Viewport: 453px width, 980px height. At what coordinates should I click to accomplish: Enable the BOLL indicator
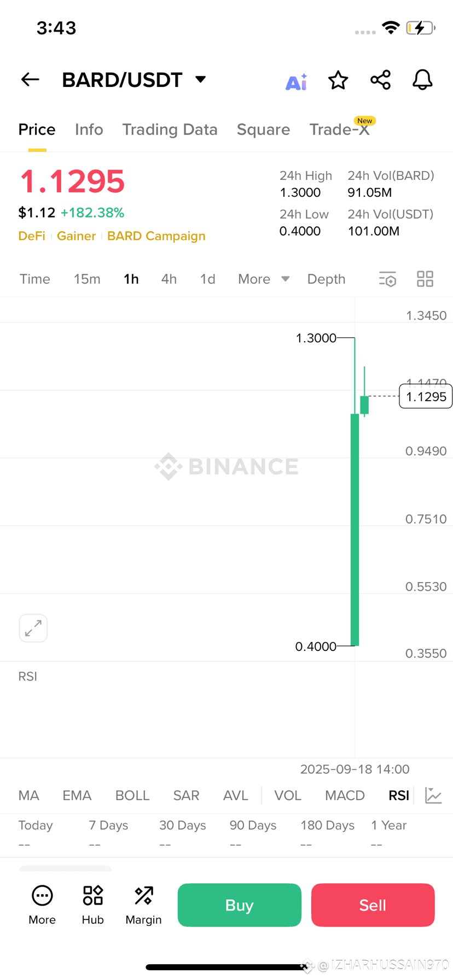[132, 795]
